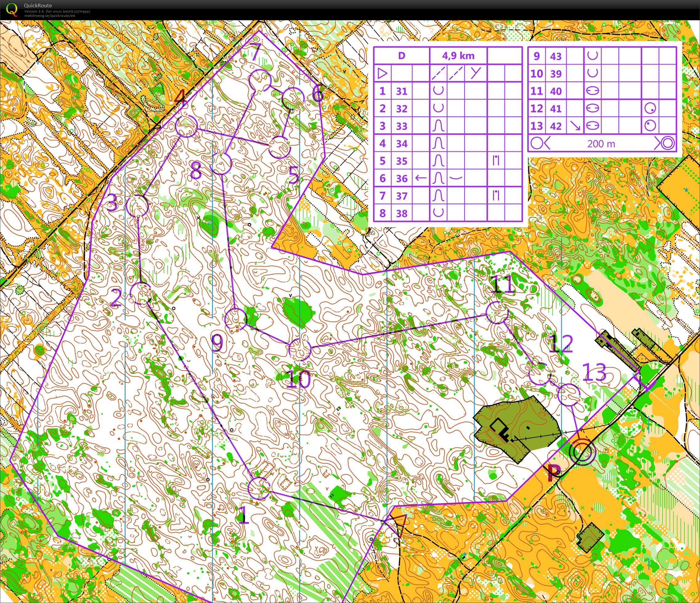Image resolution: width=700 pixels, height=603 pixels.
Task: Click the start triangle in control description
Action: click(382, 73)
